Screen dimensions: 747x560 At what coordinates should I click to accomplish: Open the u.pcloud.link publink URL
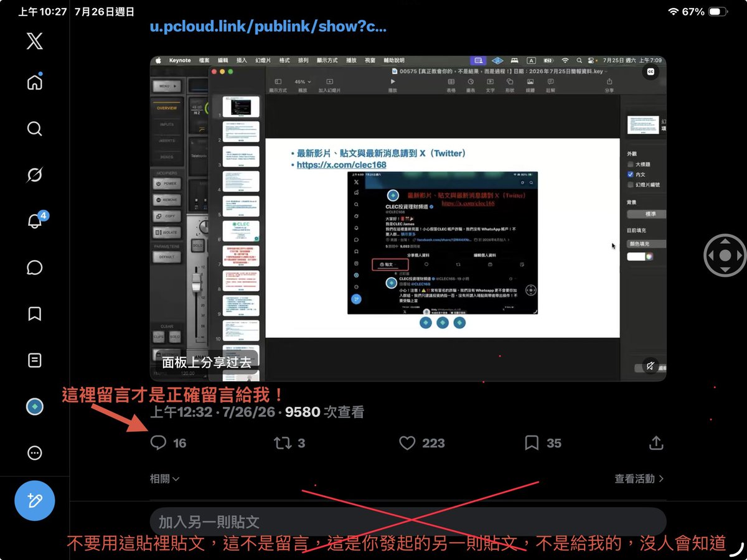pyautogui.click(x=268, y=27)
